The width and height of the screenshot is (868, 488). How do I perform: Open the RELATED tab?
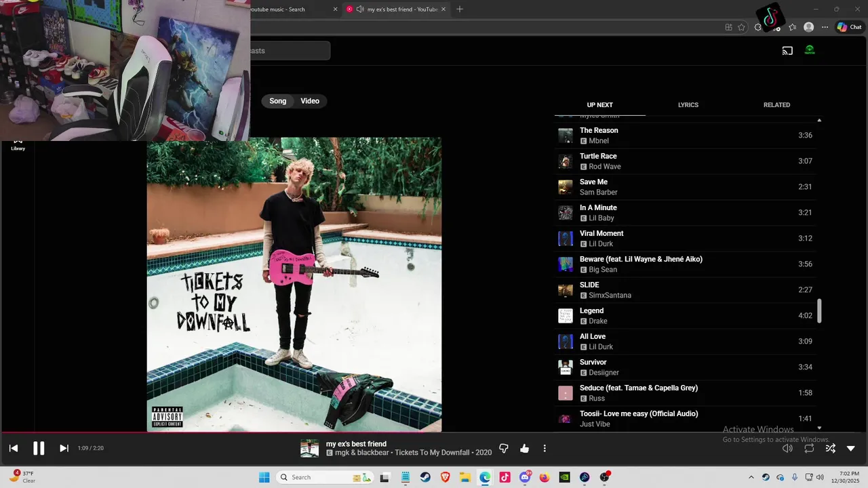776,105
